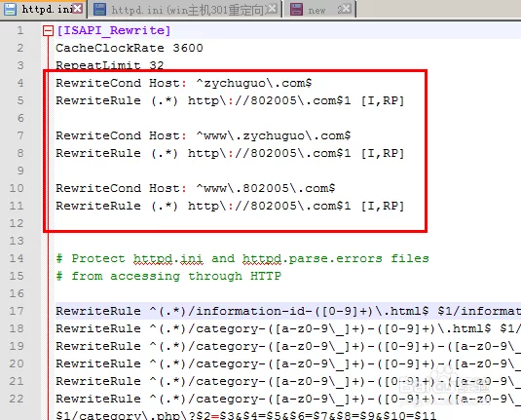Switch to the new 2 tab

[x=320, y=10]
